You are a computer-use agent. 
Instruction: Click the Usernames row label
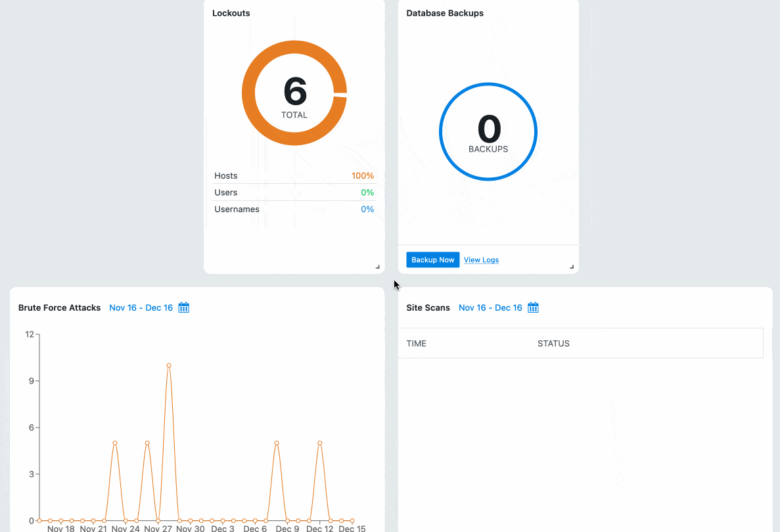[x=237, y=210]
